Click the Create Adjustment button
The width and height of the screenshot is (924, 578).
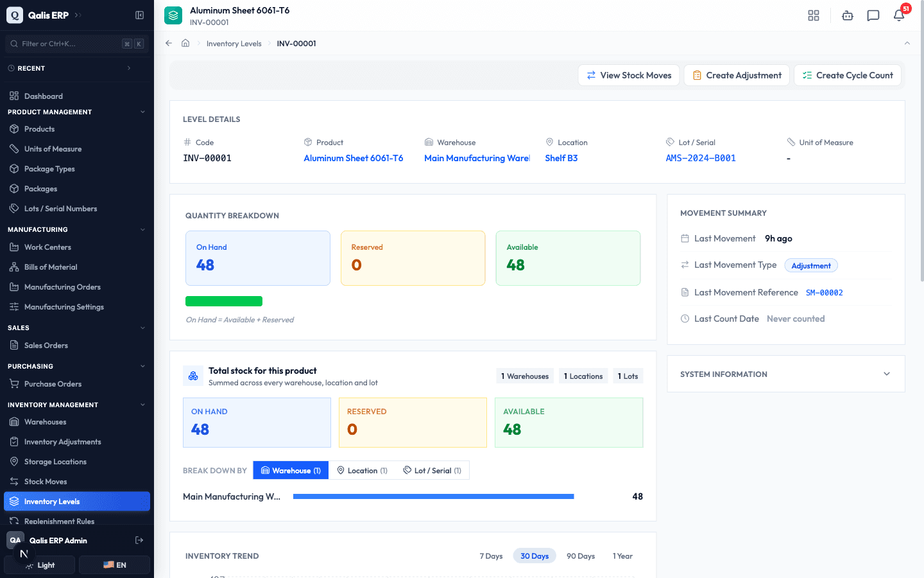coord(737,75)
